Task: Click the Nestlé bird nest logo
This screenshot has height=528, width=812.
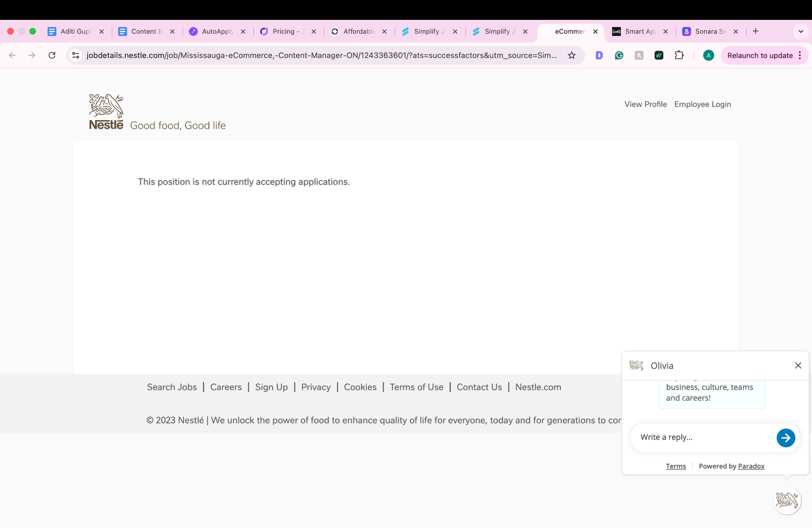Action: click(106, 112)
